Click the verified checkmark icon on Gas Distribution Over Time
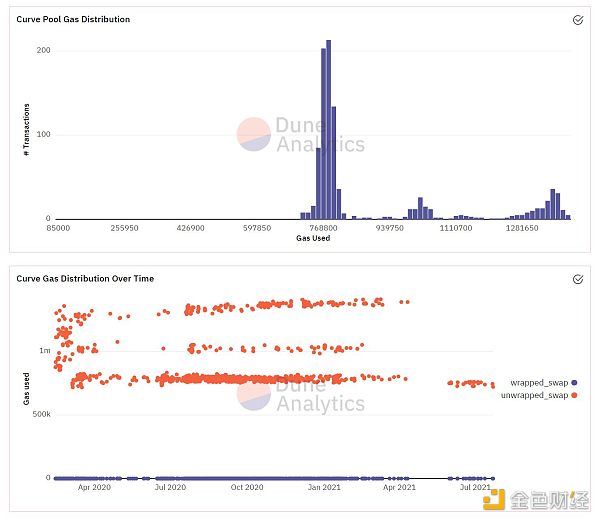Image resolution: width=600 pixels, height=521 pixels. (577, 278)
